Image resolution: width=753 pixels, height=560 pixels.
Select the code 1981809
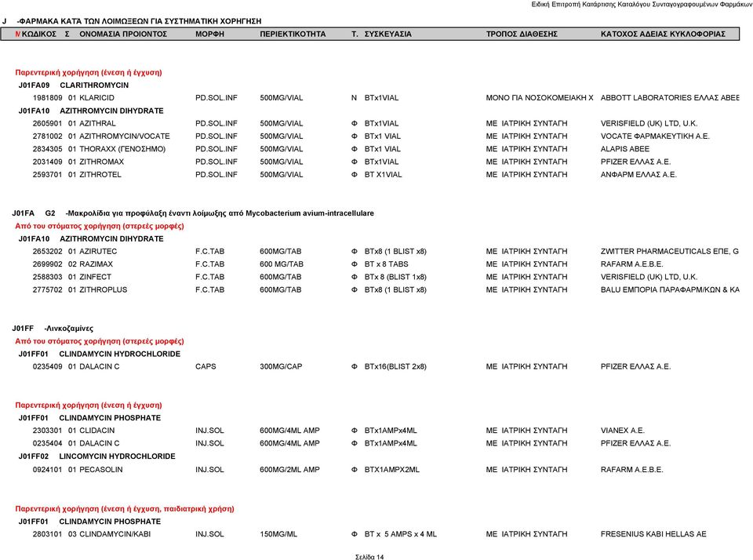click(x=48, y=98)
